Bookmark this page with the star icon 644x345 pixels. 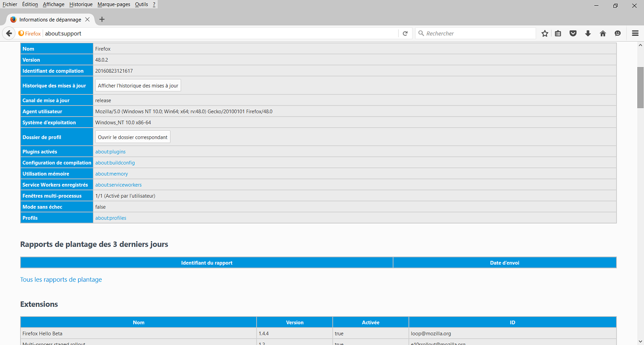[x=545, y=33]
